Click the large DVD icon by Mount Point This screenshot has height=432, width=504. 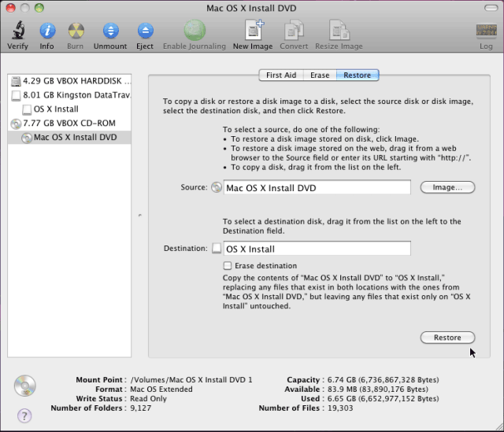point(25,386)
